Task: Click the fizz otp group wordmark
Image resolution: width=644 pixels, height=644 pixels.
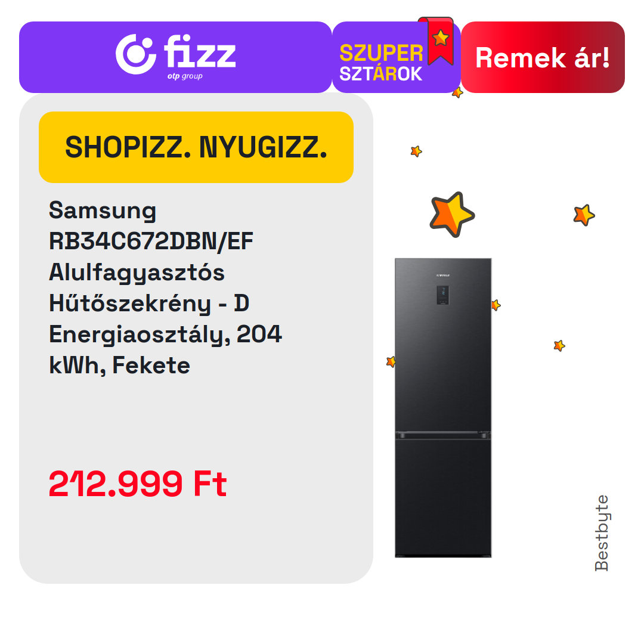Action: 200,57
